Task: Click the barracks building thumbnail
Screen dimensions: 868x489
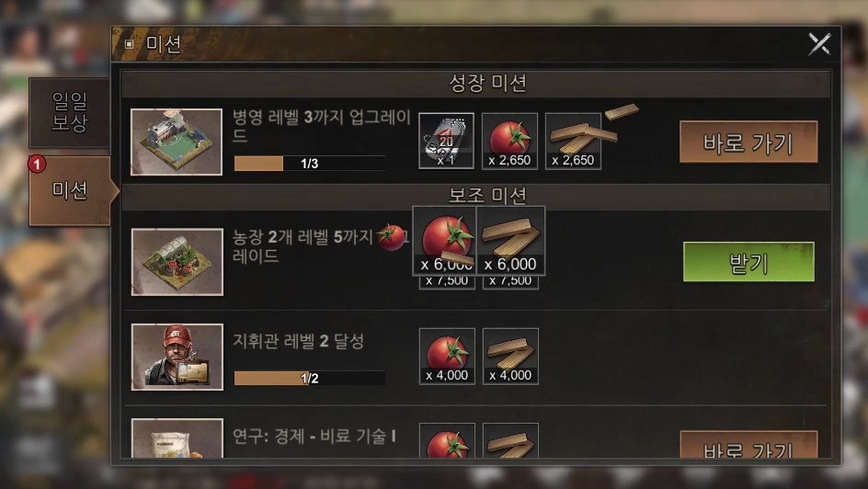Action: 177,142
